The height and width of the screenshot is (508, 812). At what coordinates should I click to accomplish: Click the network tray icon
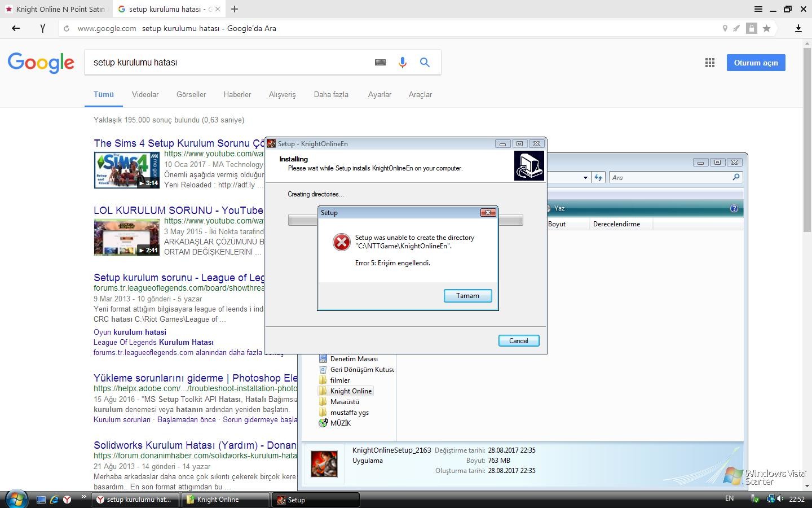point(770,499)
